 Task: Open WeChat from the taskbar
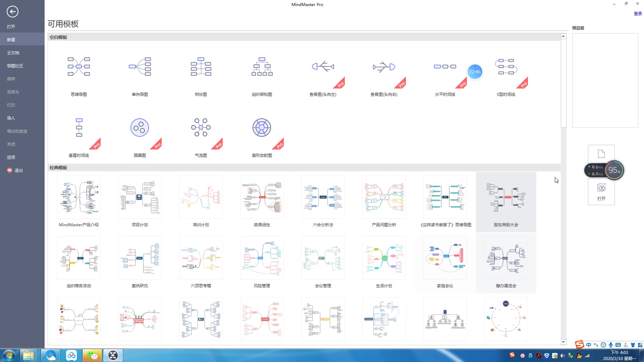click(92, 355)
